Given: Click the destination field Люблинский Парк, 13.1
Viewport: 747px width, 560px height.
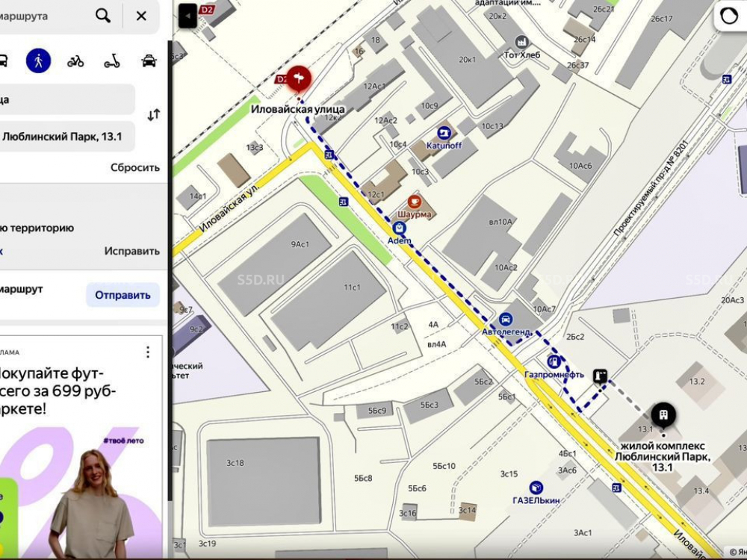Looking at the screenshot, I should (63, 137).
